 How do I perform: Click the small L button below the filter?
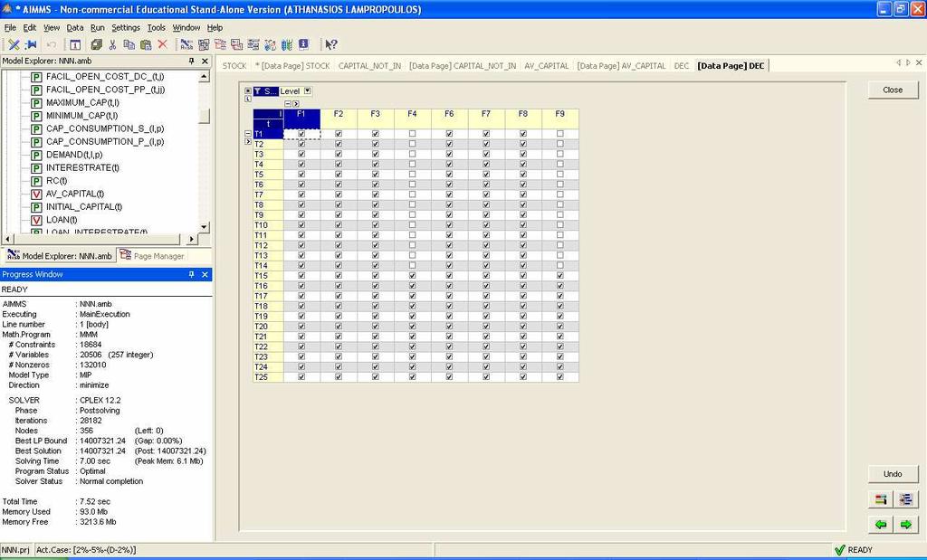pos(248,99)
